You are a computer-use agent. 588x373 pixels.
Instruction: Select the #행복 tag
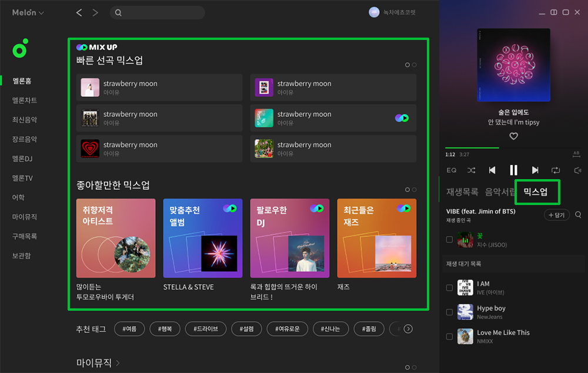coord(165,329)
